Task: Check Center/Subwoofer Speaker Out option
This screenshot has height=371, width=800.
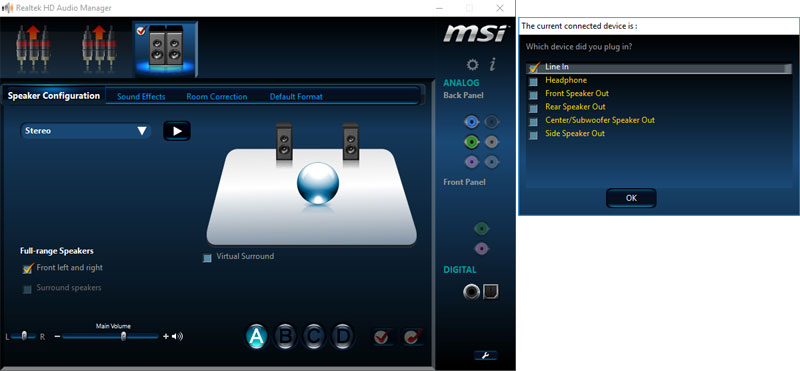Action: click(x=533, y=121)
